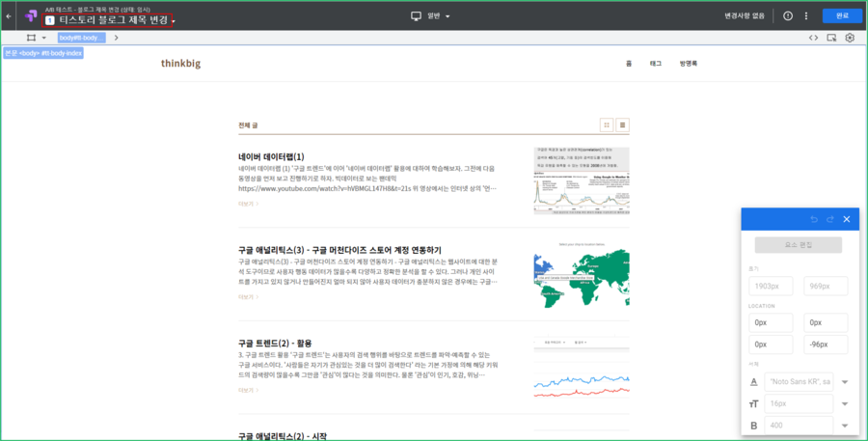The image size is (868, 441).
Task: Click the desktop monitor device icon
Action: click(x=416, y=16)
